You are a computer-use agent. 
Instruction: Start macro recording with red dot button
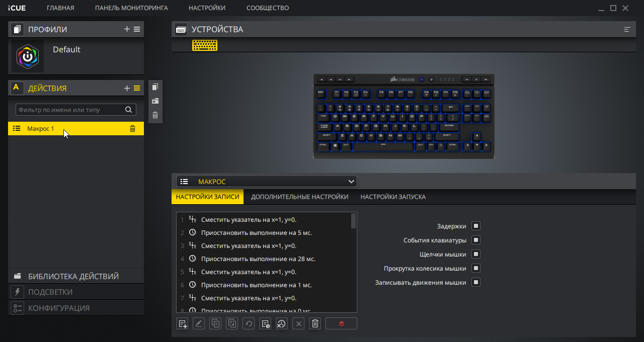[x=341, y=323]
